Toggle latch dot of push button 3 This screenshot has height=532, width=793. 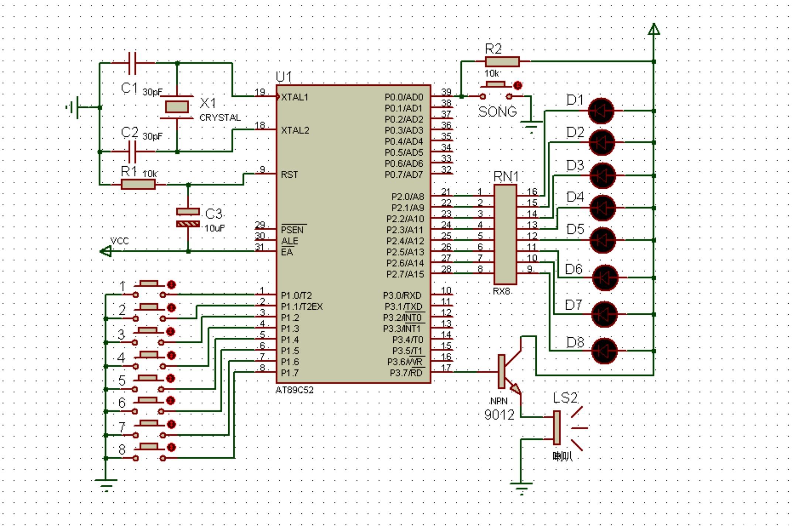tap(170, 332)
